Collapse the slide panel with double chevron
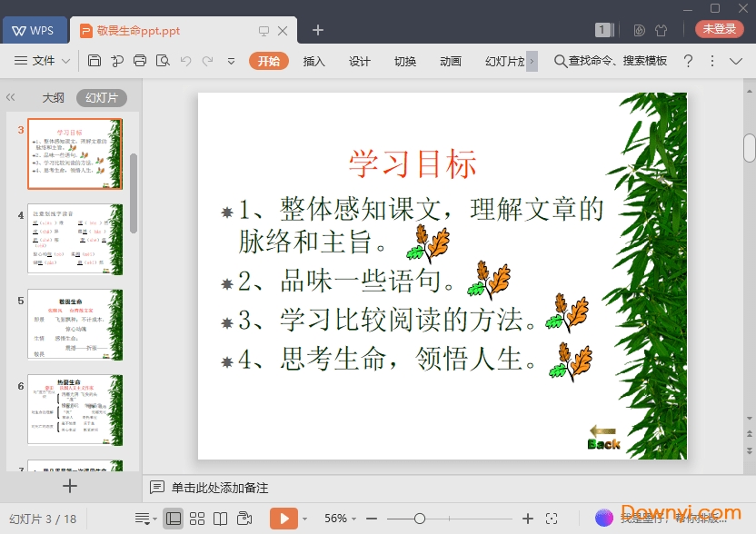The width and height of the screenshot is (756, 534). pos(11,98)
